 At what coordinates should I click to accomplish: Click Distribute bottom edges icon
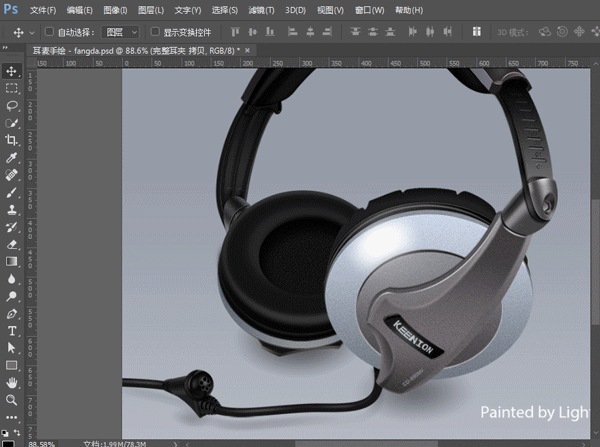390,32
